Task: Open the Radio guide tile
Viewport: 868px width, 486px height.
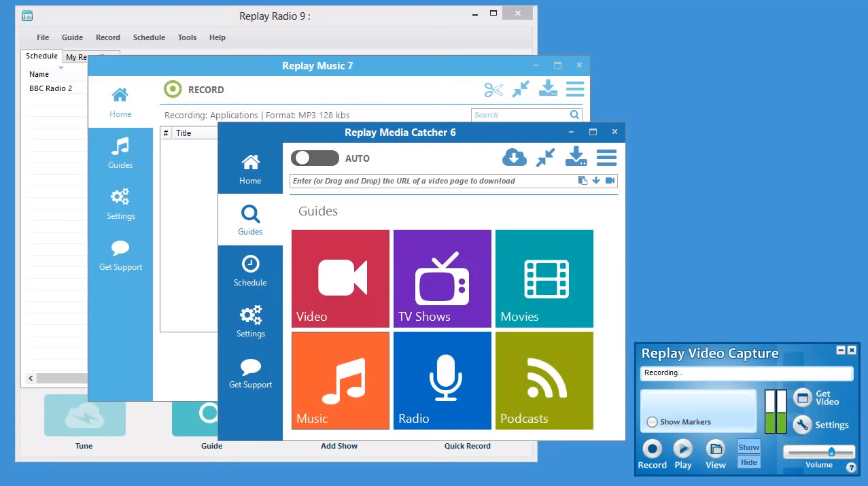Action: [x=442, y=381]
